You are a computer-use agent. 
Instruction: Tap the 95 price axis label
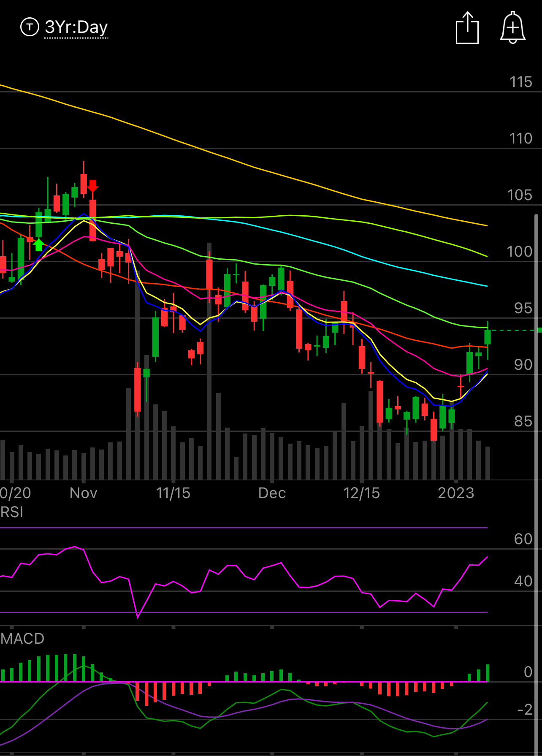coord(523,308)
